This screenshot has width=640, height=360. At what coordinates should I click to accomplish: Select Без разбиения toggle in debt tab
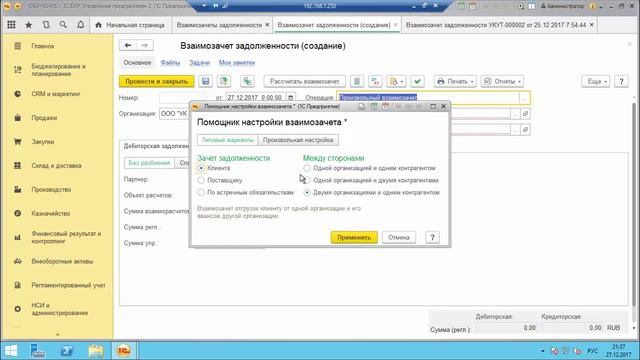click(149, 163)
